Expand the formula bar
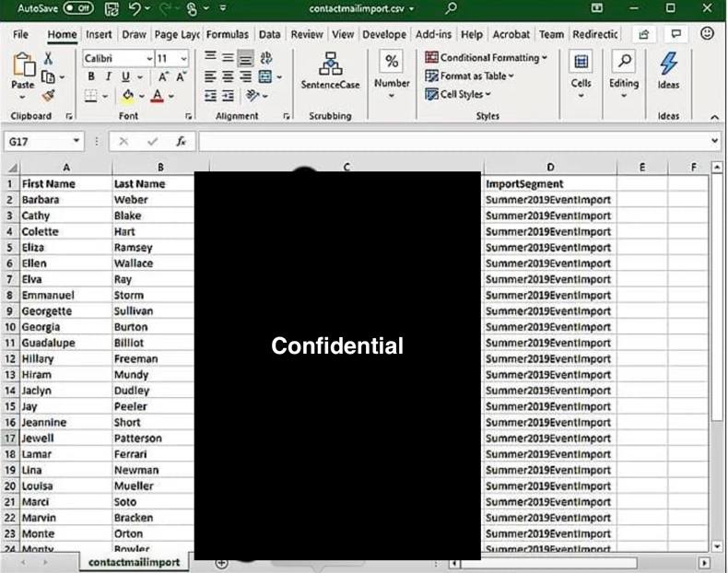 click(714, 141)
